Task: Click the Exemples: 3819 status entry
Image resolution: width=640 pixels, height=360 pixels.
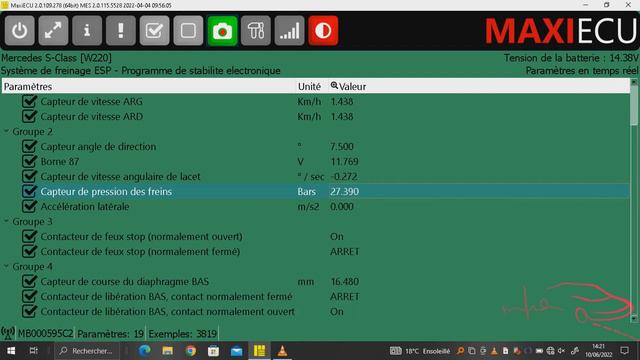Action: coord(182,334)
